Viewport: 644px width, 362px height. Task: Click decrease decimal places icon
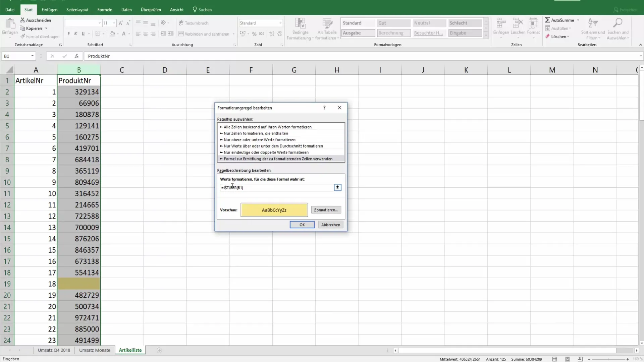point(279,34)
